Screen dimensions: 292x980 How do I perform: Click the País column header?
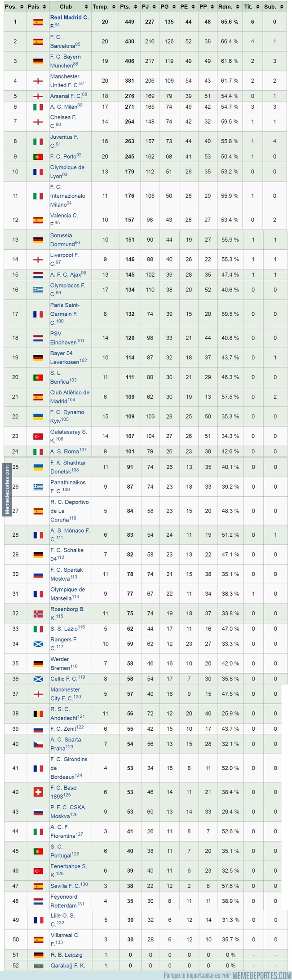[34, 7]
